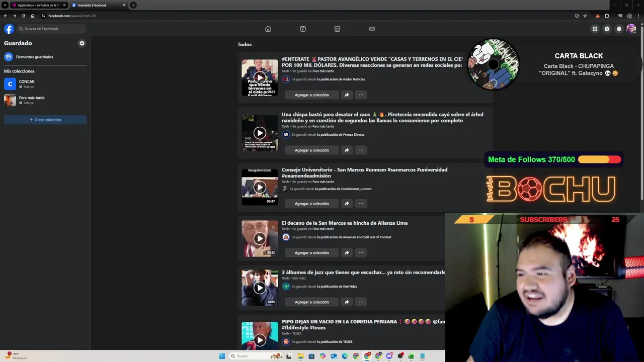Add 3 álbumes de jazz reel to collection
Image resolution: width=644 pixels, height=362 pixels.
pyautogui.click(x=311, y=302)
